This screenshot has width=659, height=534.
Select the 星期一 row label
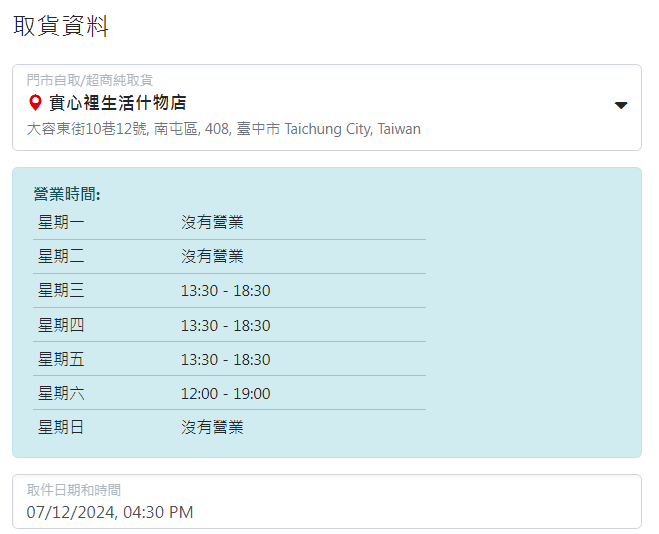tap(61, 222)
